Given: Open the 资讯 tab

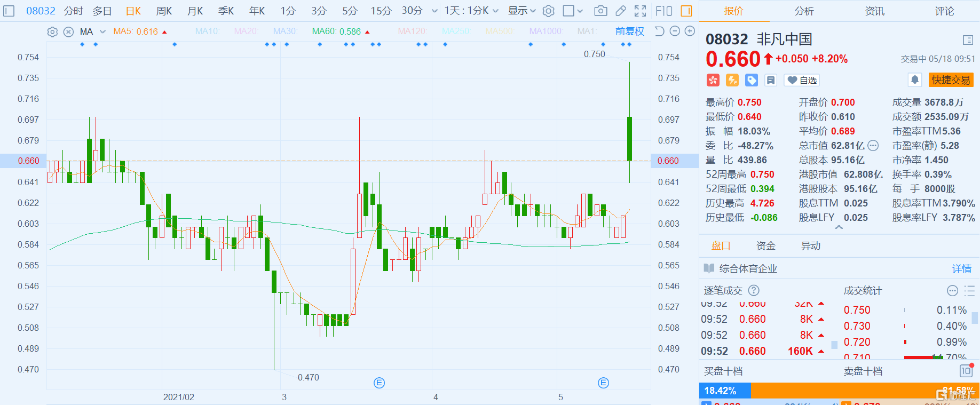Looking at the screenshot, I should 874,11.
